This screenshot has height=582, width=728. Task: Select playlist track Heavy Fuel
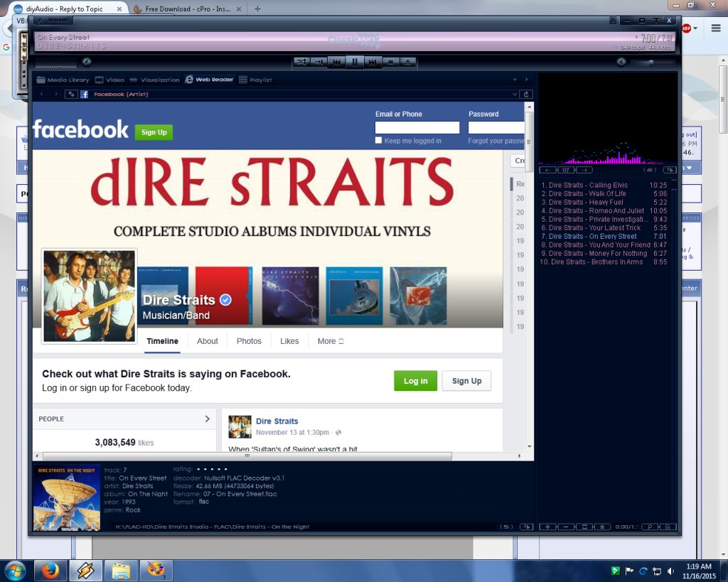pyautogui.click(x=604, y=203)
